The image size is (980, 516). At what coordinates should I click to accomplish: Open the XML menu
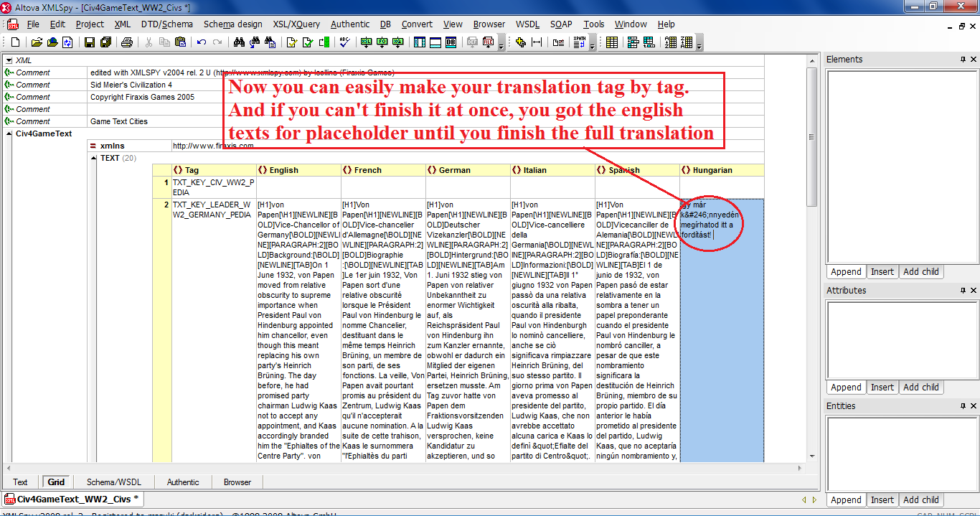123,24
